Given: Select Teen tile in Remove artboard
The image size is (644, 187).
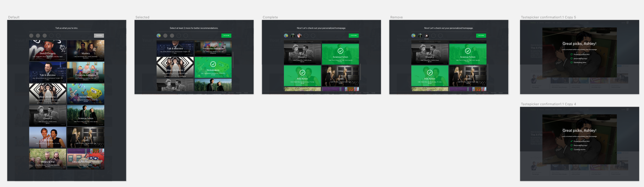Looking at the screenshot, I should [x=468, y=76].
